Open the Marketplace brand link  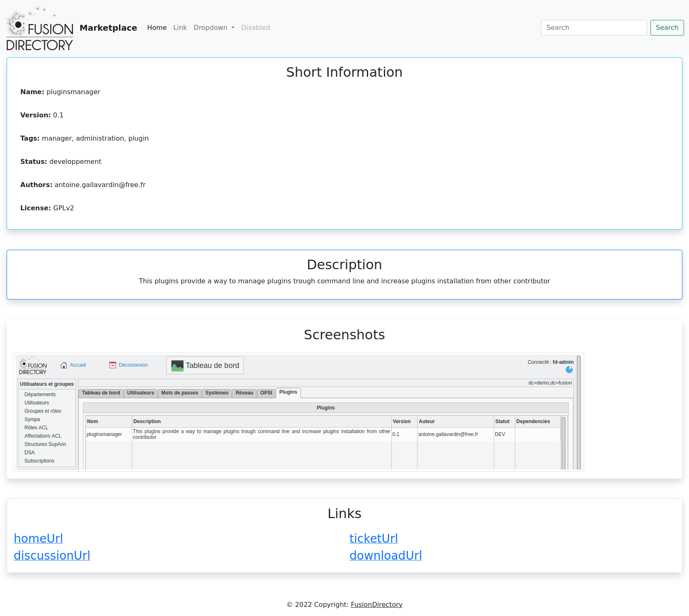point(108,28)
